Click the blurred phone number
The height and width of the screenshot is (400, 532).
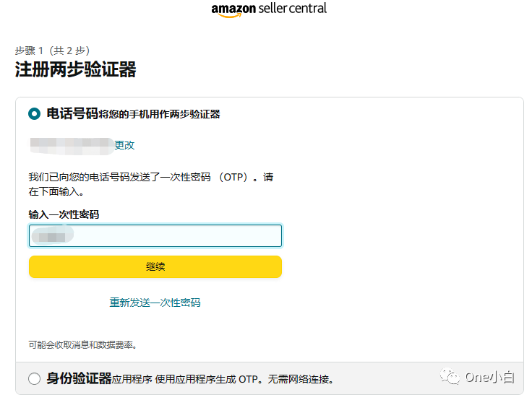(x=71, y=145)
